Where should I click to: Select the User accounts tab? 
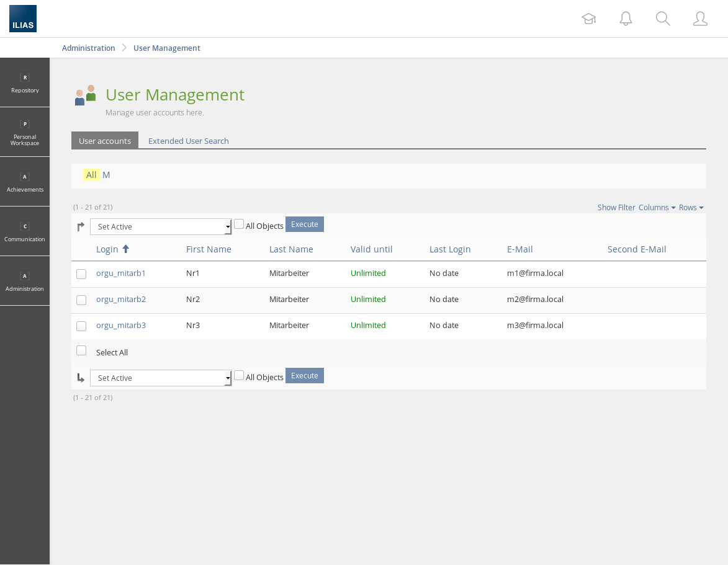coord(105,141)
